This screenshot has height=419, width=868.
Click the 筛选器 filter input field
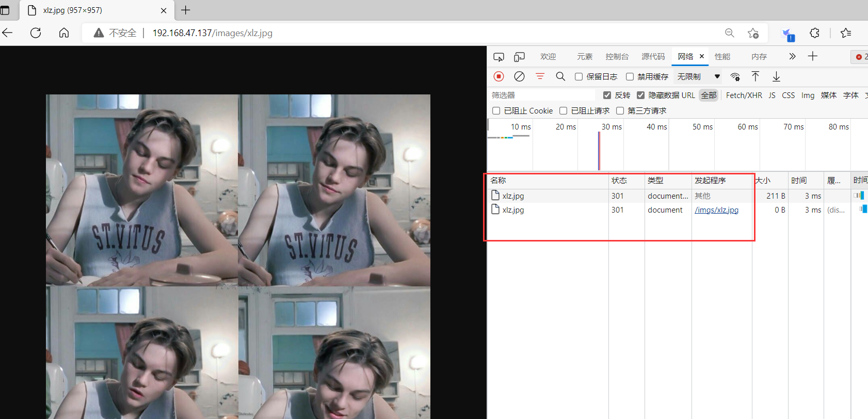tap(541, 95)
